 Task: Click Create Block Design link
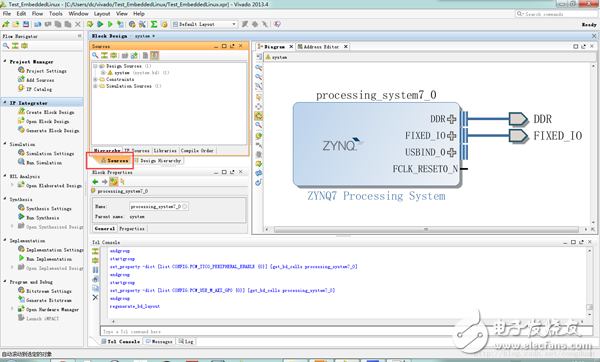(50, 112)
